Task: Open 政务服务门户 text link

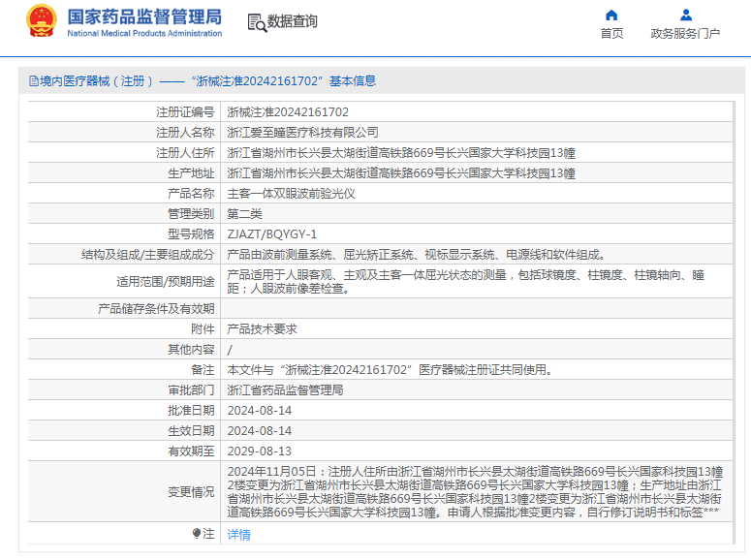Action: pyautogui.click(x=685, y=34)
